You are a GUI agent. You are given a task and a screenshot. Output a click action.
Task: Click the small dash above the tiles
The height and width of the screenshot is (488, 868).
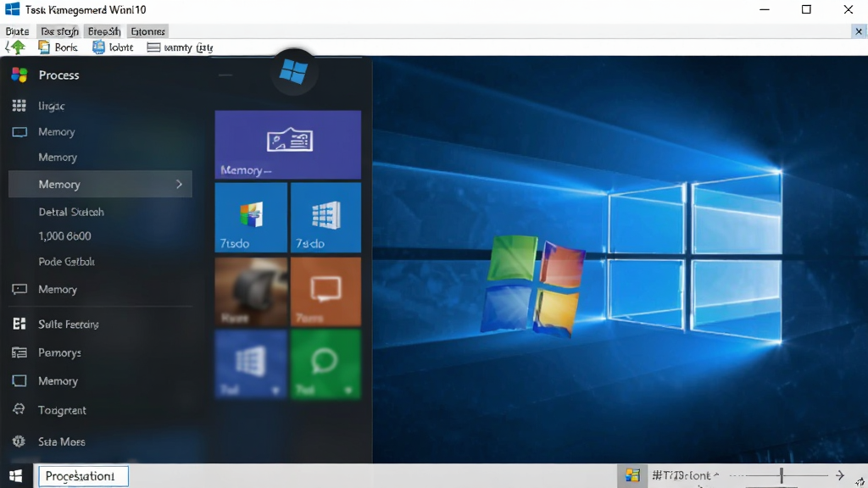[225, 75]
